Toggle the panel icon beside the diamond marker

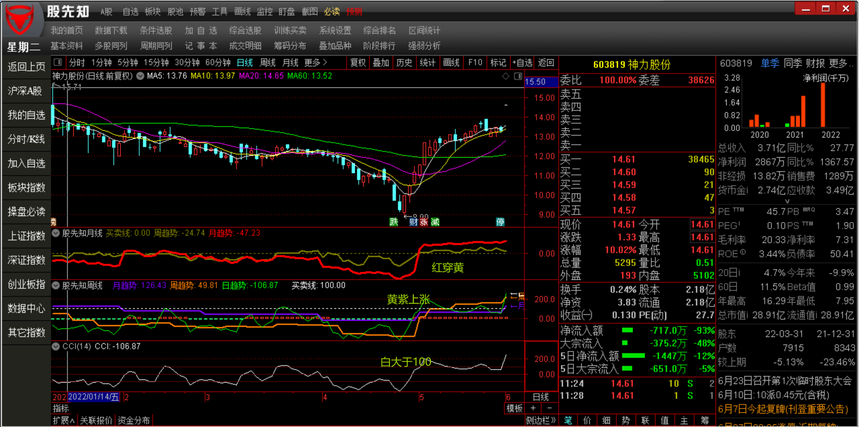[517, 76]
